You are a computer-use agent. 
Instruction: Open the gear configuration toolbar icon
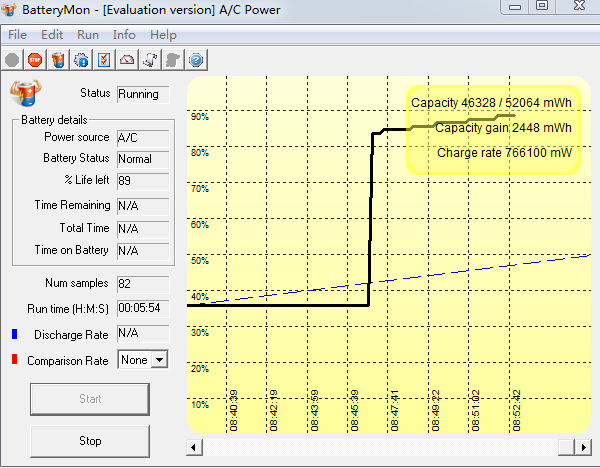pos(81,60)
